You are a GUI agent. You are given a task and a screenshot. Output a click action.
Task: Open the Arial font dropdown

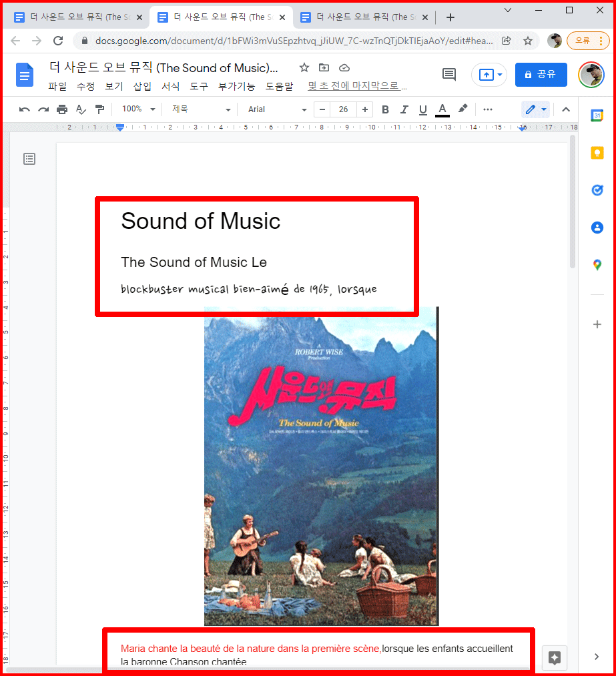[277, 109]
